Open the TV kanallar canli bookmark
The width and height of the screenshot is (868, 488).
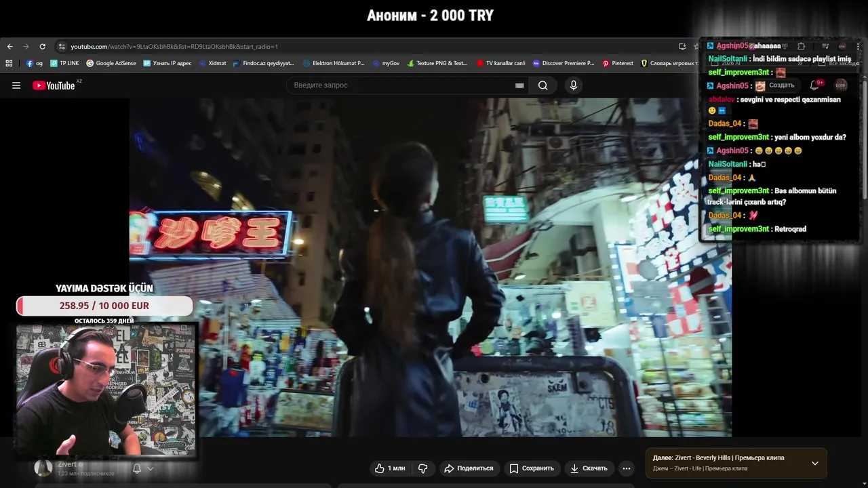tap(501, 63)
